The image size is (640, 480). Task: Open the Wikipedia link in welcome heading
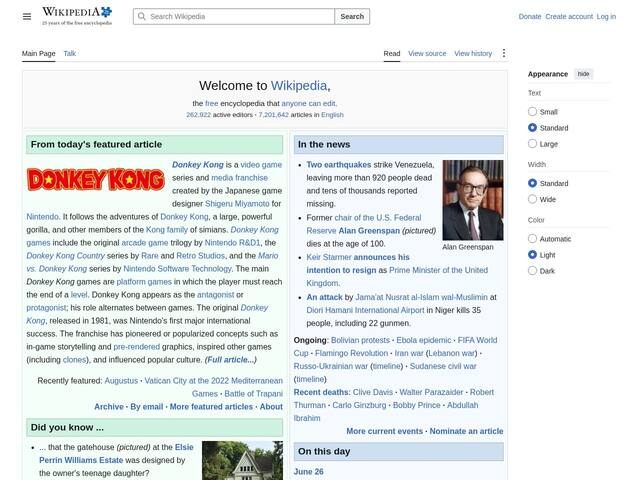(299, 86)
